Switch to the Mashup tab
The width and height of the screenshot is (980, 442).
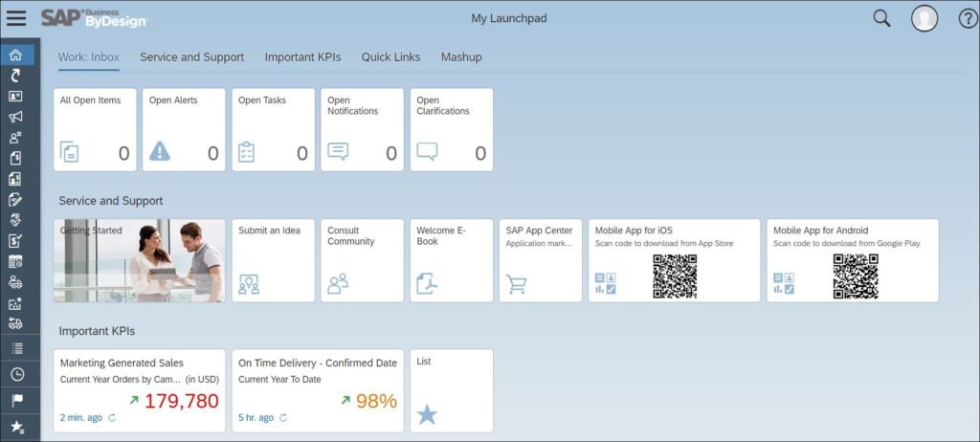[x=461, y=56]
